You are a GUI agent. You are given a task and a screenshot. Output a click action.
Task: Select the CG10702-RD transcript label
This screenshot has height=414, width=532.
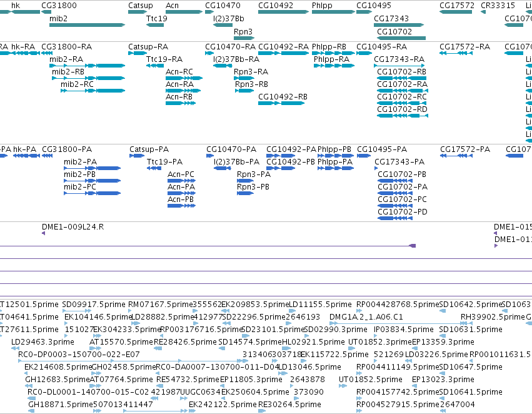[x=402, y=109]
